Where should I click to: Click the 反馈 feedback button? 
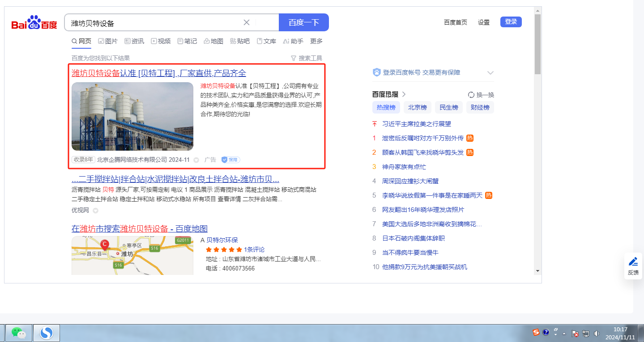click(633, 266)
